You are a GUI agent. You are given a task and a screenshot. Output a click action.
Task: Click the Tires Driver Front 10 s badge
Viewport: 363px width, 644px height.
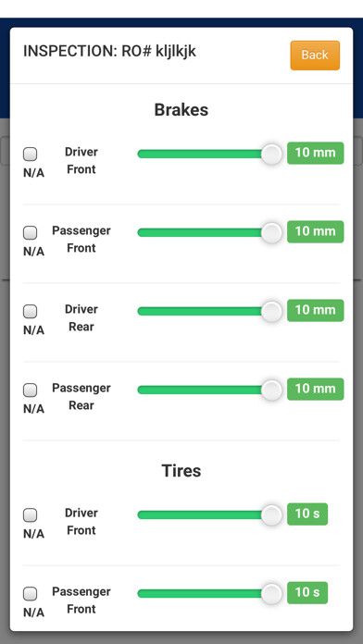307,514
